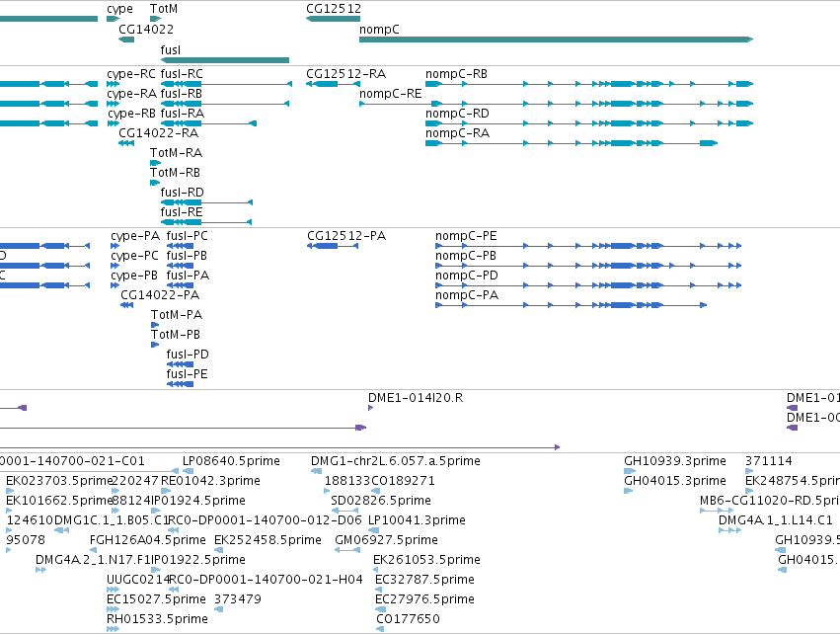Select GM06927.5prime EST
The height and width of the screenshot is (634, 840).
pos(347,550)
